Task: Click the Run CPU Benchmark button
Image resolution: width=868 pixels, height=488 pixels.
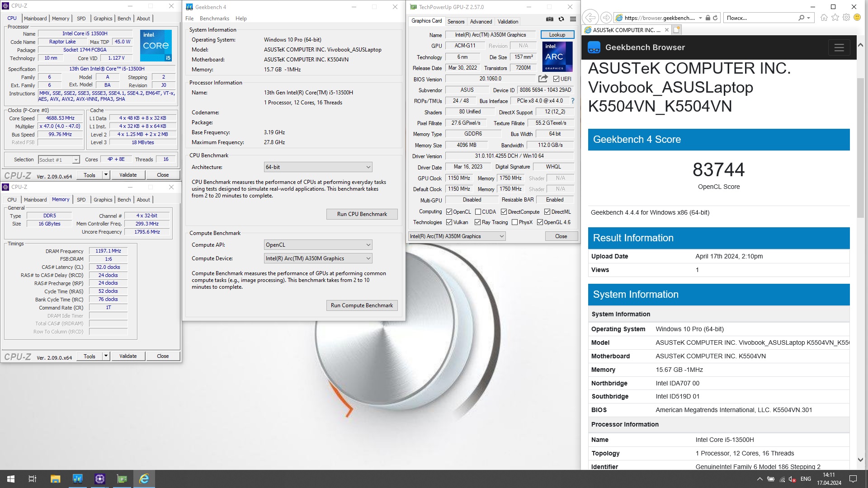Action: pyautogui.click(x=362, y=214)
